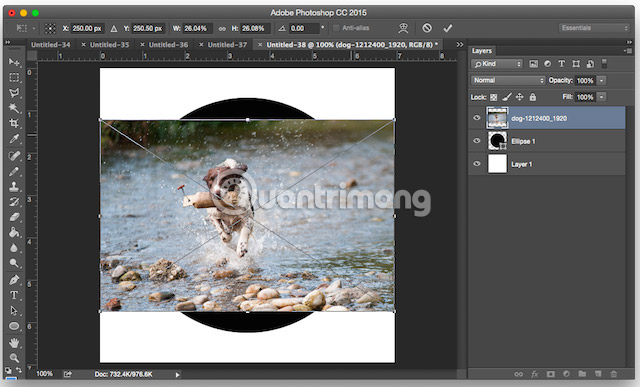The width and height of the screenshot is (640, 387).
Task: Switch to Untitled-35 tab
Action: pos(109,45)
